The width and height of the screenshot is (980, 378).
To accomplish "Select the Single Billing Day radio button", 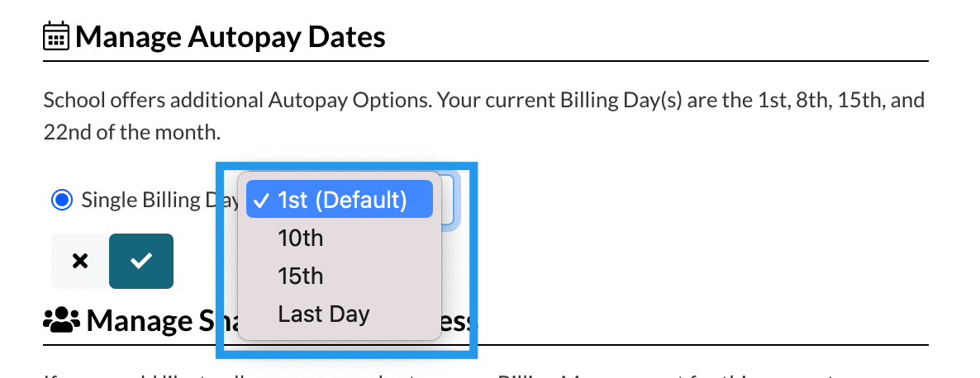I will click(x=61, y=200).
